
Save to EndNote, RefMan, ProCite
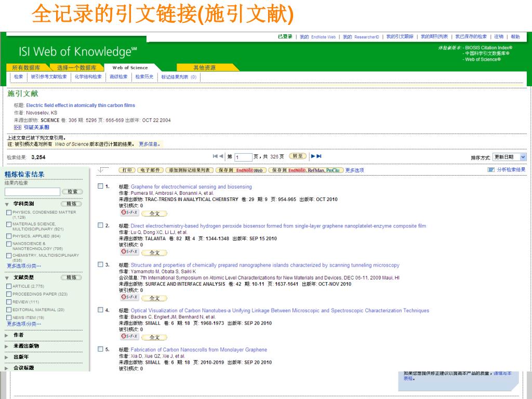(306, 170)
